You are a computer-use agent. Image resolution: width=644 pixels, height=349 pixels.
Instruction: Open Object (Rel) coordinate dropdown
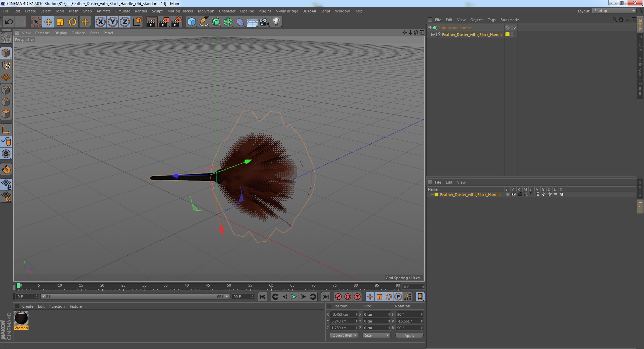coord(344,335)
